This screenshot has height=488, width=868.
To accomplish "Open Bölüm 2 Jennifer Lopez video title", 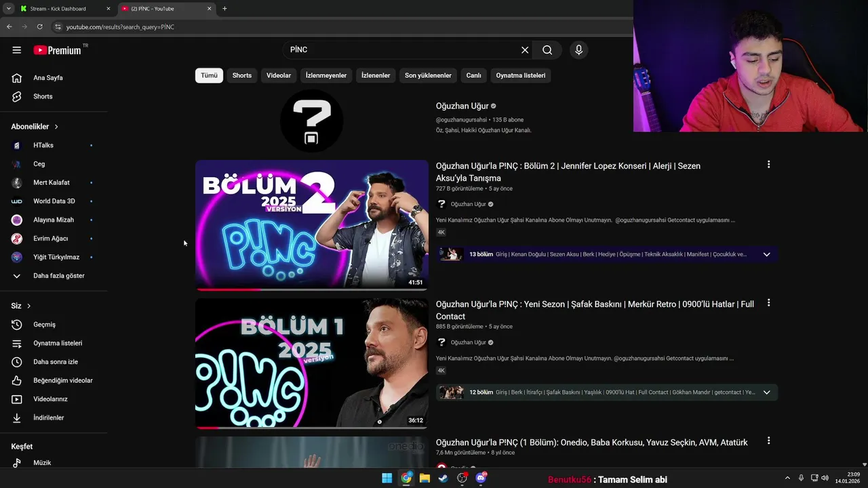I will (x=568, y=172).
